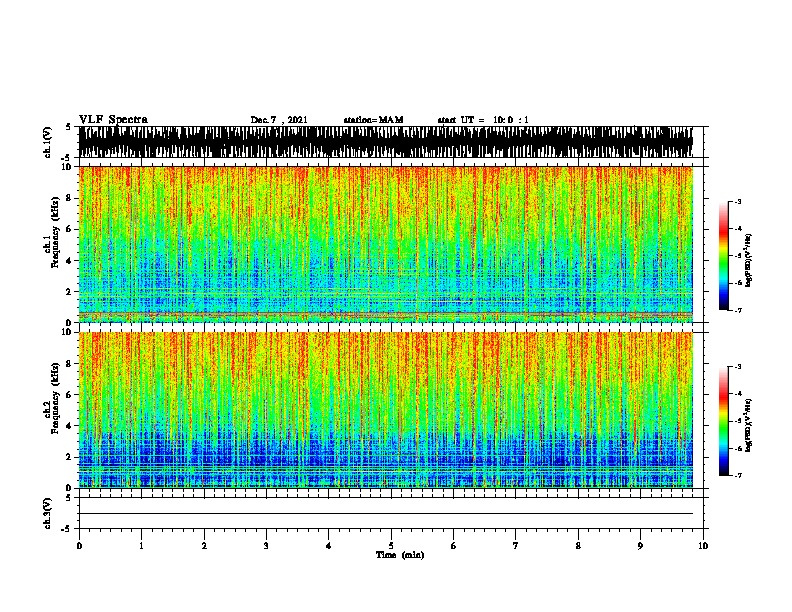Select the date text "Dec. 7, 2021"
Image resolution: width=792 pixels, height=612 pixels.
(279, 120)
